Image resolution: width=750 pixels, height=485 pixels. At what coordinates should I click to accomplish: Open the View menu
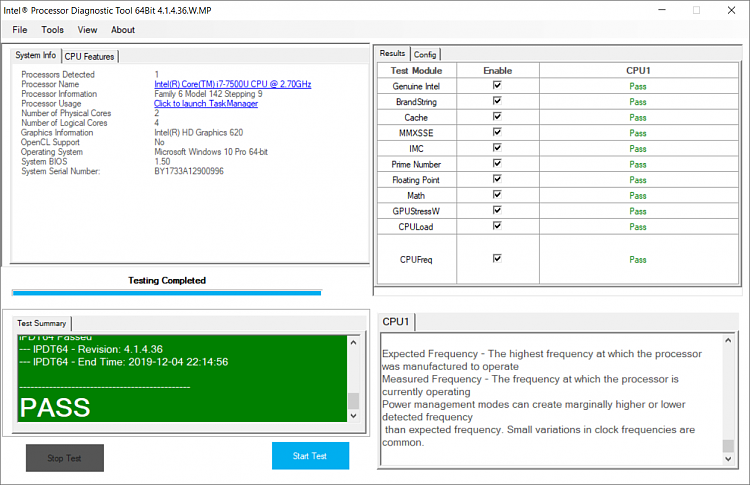(88, 30)
